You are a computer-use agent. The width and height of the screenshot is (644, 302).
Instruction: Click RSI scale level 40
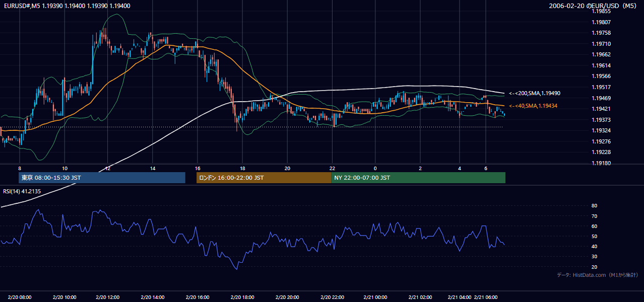coord(594,246)
